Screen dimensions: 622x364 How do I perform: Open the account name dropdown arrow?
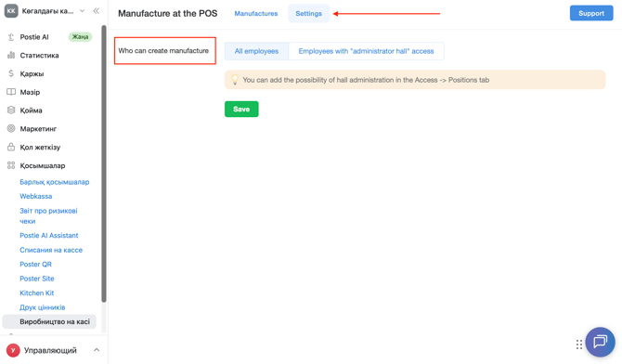(82, 11)
